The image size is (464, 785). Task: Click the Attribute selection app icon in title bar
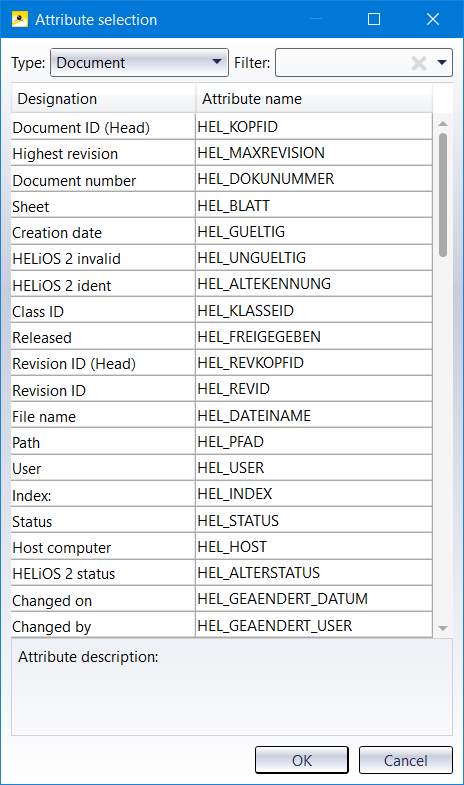[20, 20]
